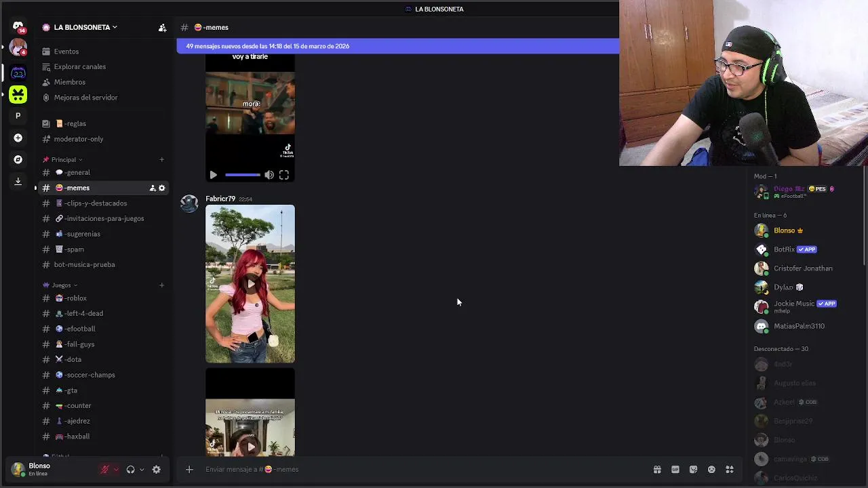Screen dimensions: 868x488
Task: Open Cristofer Jonathan member profile
Action: (x=807, y=268)
